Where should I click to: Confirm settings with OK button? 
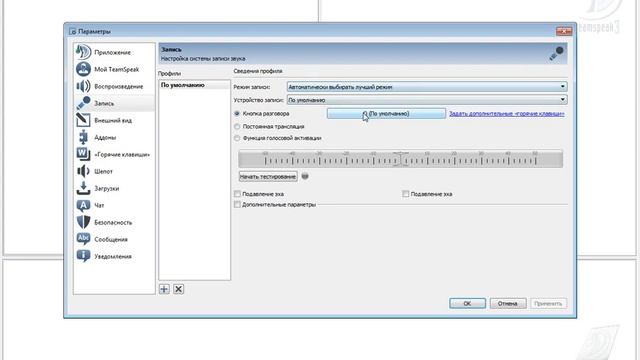pos(467,303)
